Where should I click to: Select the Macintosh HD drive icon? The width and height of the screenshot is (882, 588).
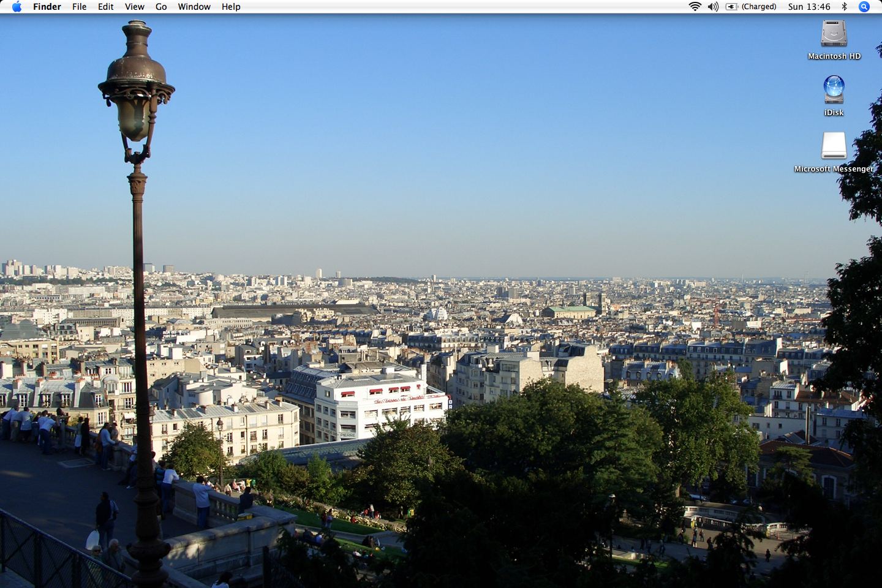[834, 34]
